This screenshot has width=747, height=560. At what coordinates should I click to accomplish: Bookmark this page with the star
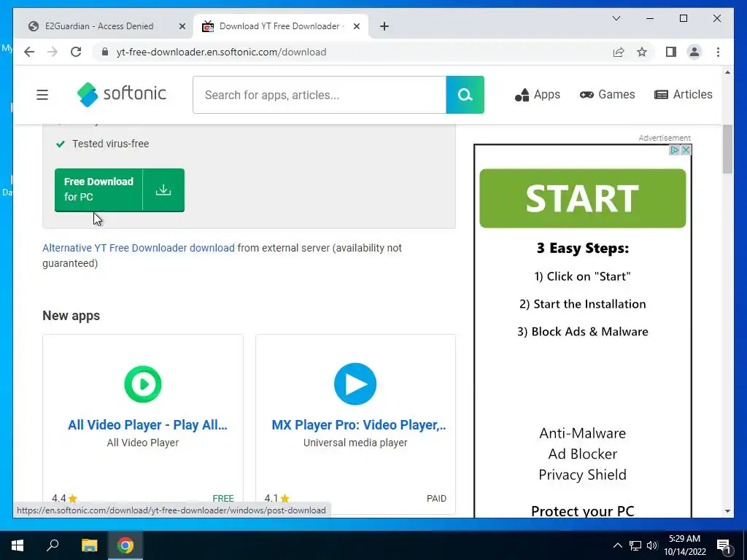click(x=642, y=52)
